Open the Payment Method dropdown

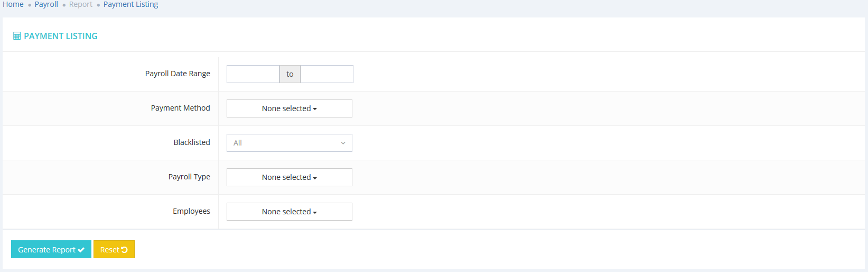point(289,108)
